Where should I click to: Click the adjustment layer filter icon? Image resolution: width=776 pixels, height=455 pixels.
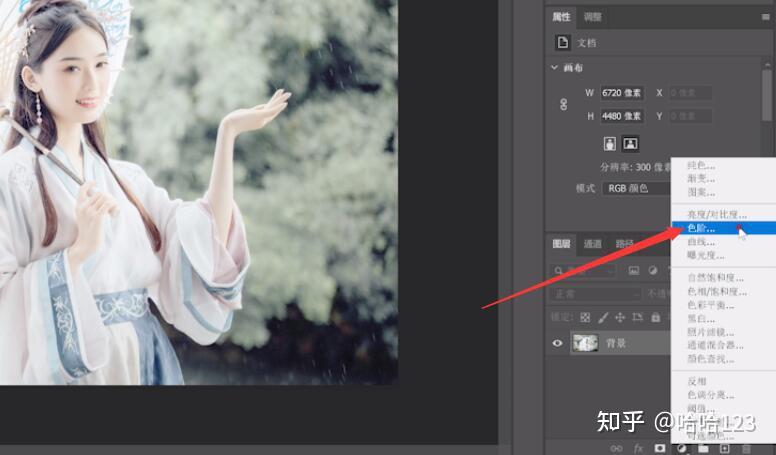(x=653, y=270)
